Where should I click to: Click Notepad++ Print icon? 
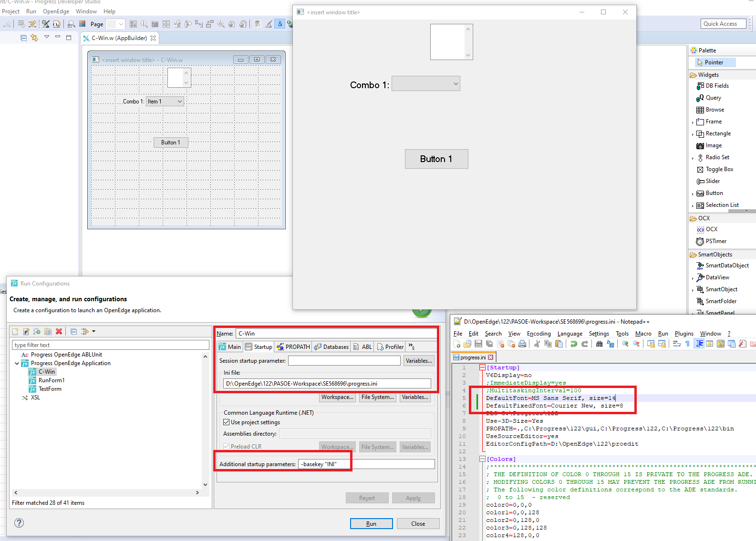point(522,344)
